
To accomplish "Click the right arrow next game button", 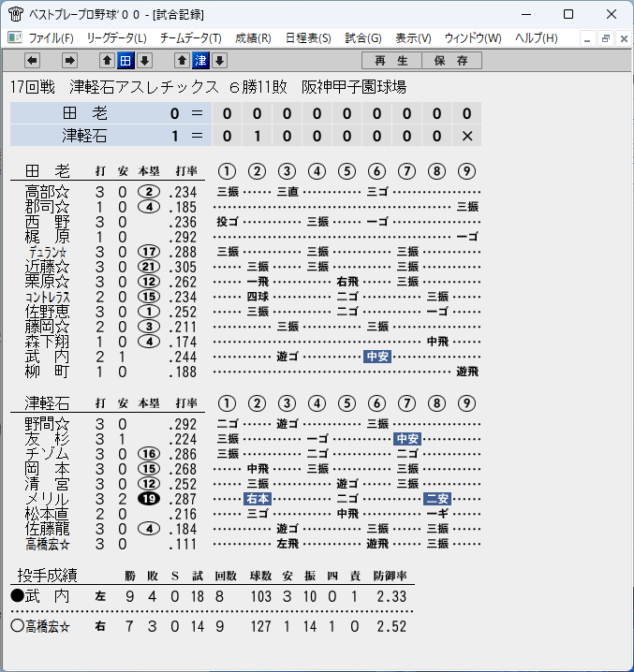I will click(x=69, y=61).
